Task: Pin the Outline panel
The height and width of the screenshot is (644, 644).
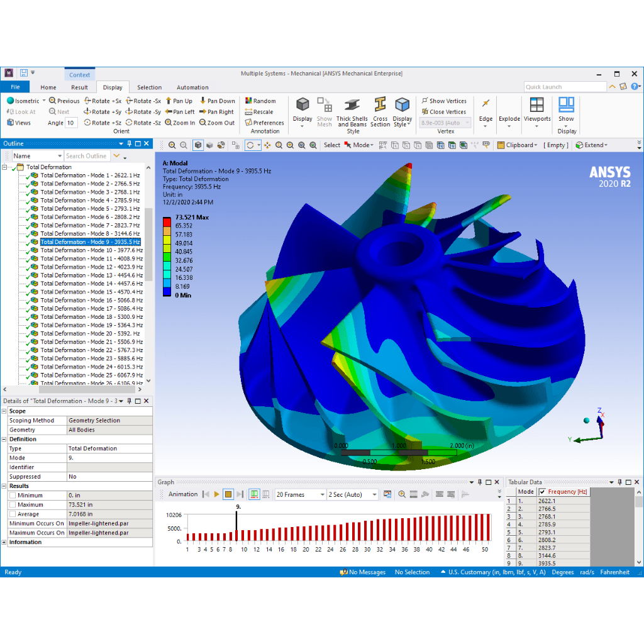Action: click(130, 143)
